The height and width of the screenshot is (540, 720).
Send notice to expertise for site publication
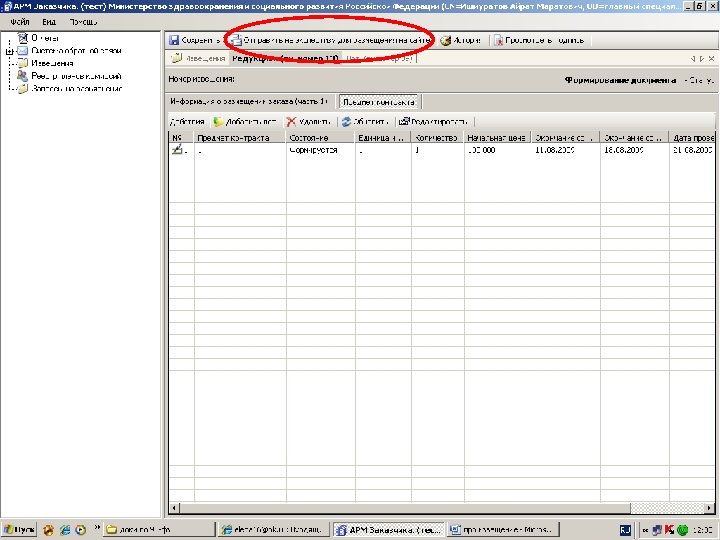coord(331,40)
